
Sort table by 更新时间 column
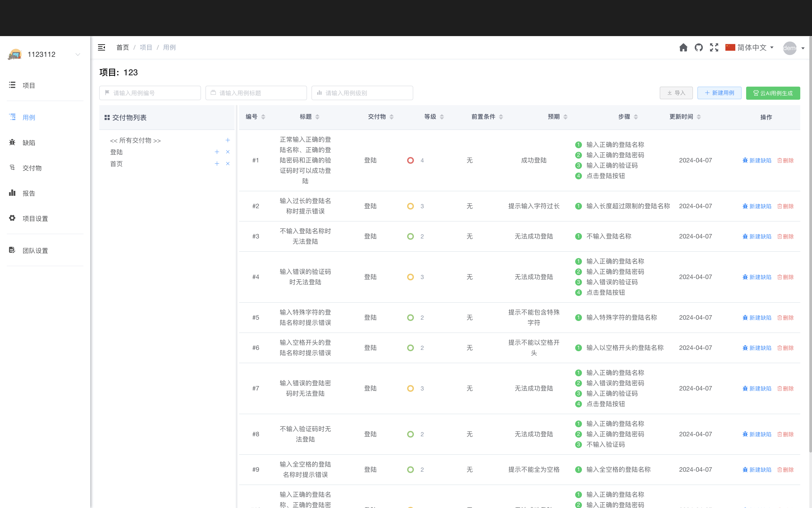(x=699, y=117)
